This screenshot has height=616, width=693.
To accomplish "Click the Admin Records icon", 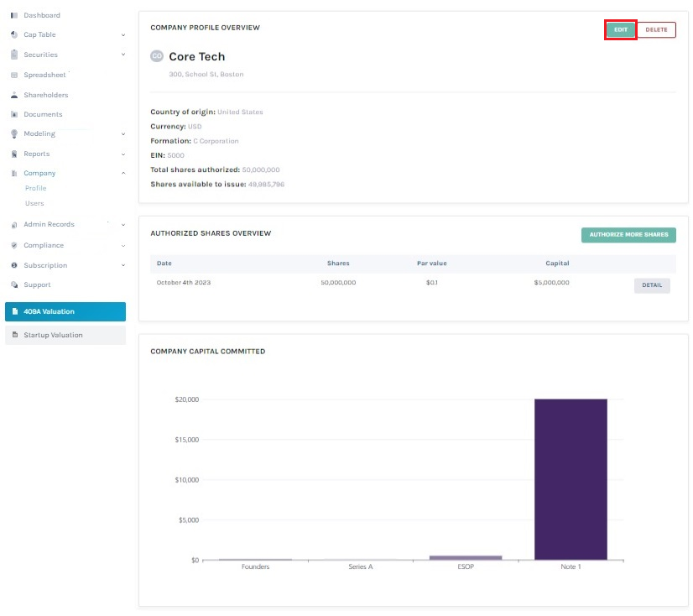I will [14, 225].
